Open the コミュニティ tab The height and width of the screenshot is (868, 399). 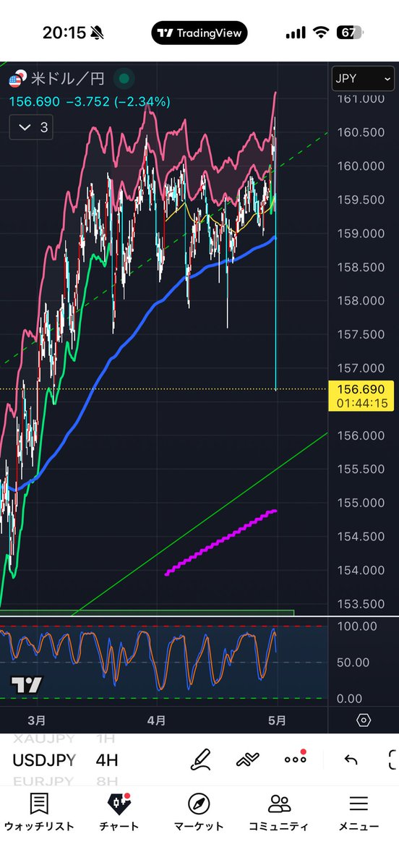(x=279, y=812)
